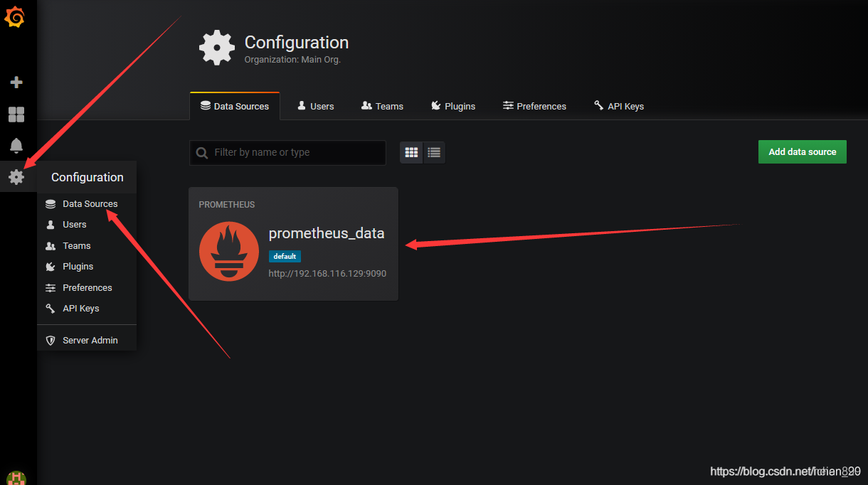Viewport: 868px width, 485px height.
Task: Open the prometheus_data data source name
Action: pos(327,233)
